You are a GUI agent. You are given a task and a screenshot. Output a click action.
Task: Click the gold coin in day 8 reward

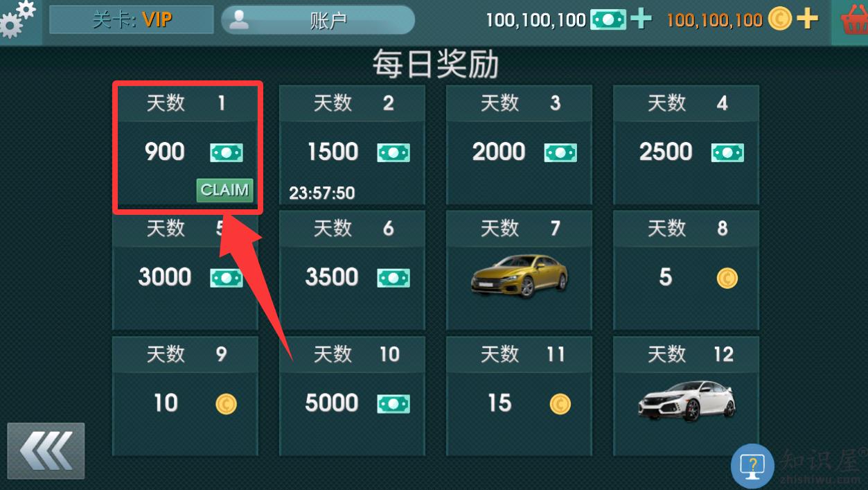[x=727, y=279]
